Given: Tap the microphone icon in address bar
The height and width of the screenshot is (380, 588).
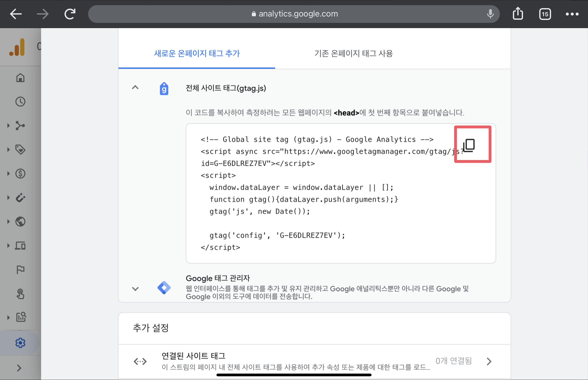Looking at the screenshot, I should [x=490, y=14].
